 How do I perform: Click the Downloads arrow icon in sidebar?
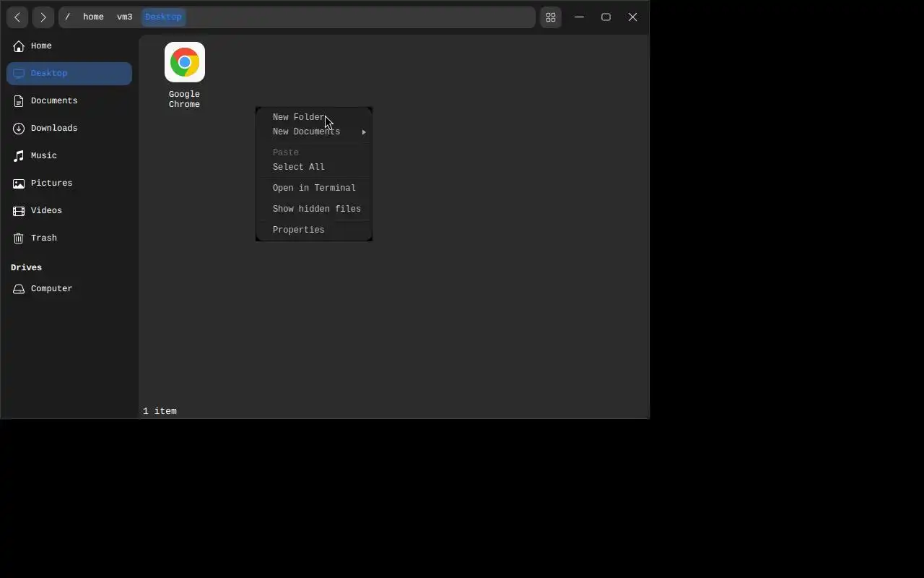click(x=19, y=129)
